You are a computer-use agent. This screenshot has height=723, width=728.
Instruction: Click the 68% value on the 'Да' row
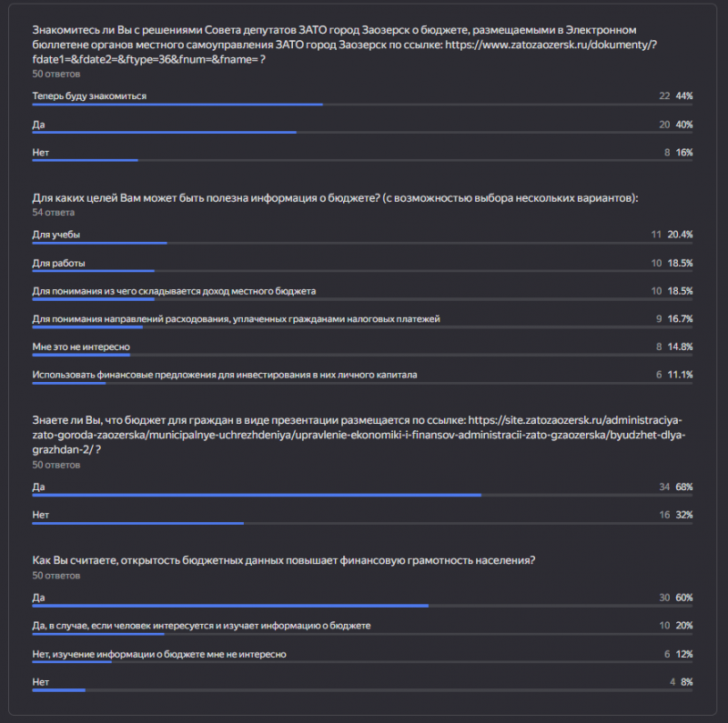pyautogui.click(x=684, y=487)
